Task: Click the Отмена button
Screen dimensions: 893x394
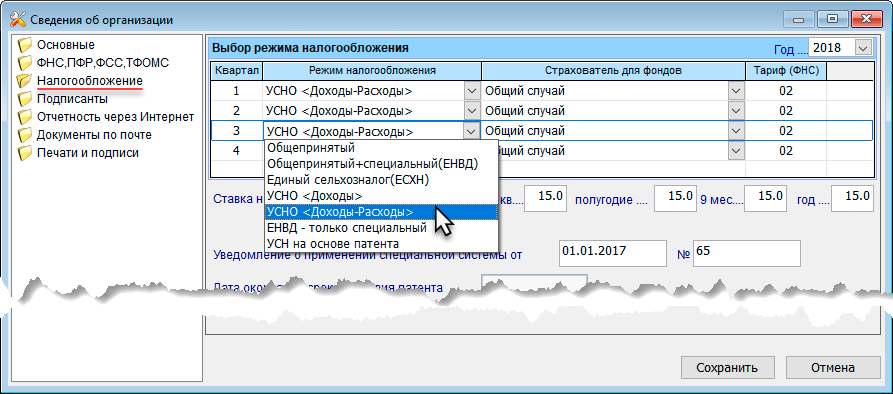Action: point(833,368)
